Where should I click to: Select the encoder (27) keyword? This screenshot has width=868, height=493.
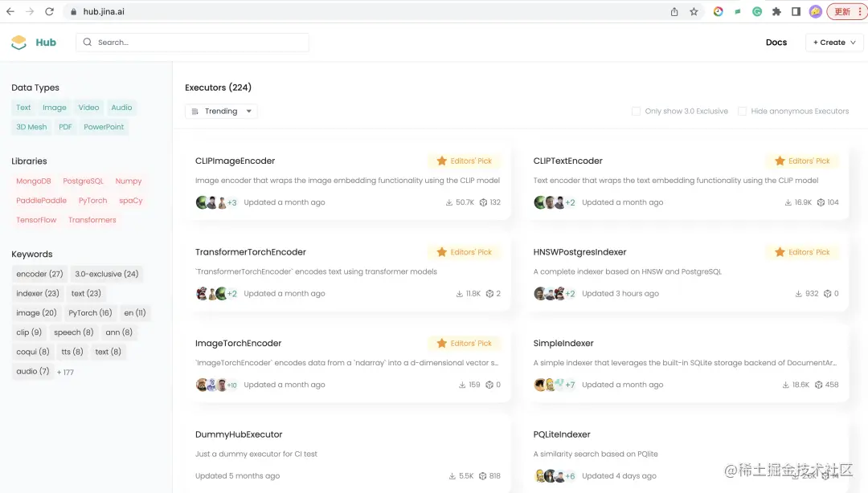[39, 275]
